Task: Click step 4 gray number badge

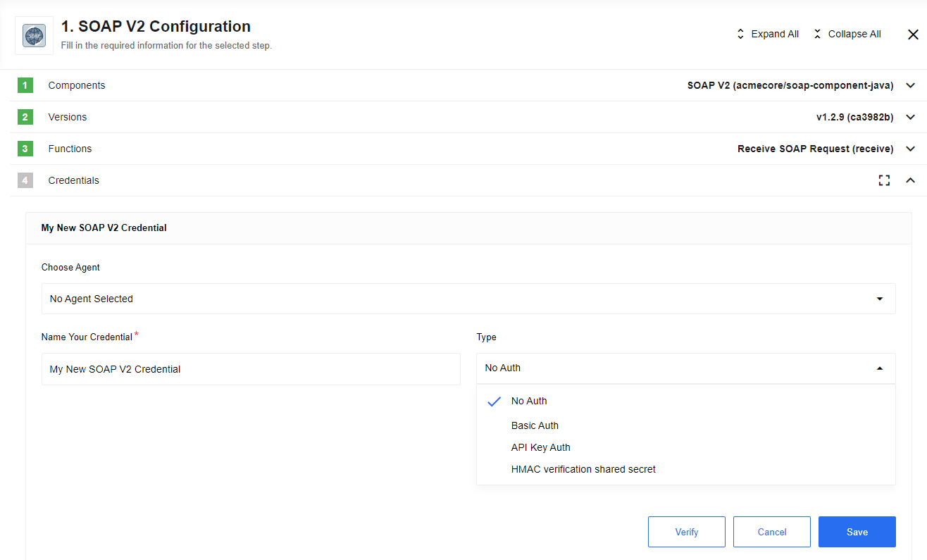Action: coord(25,180)
